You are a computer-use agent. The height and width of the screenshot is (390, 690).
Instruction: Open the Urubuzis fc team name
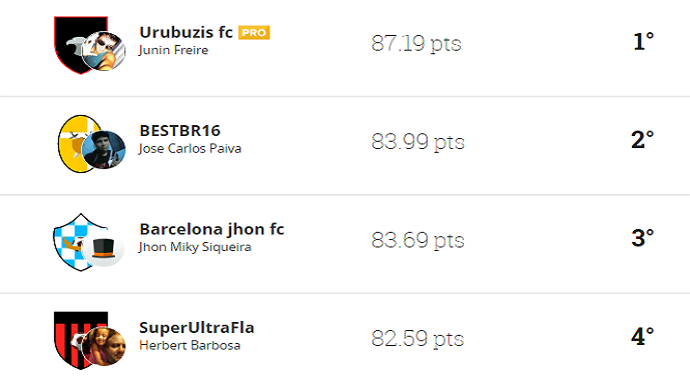[186, 32]
